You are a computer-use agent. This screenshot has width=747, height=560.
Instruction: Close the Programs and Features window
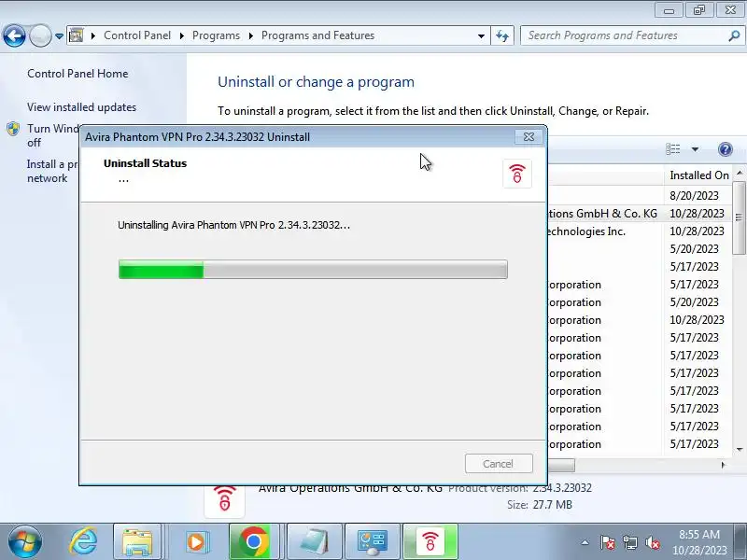pyautogui.click(x=730, y=10)
